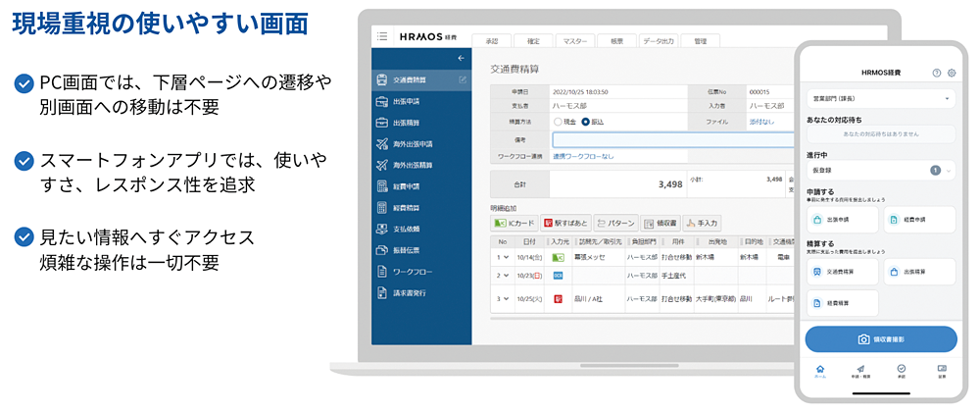Expand row 3 chevron in details table
980x412 pixels.
(x=507, y=299)
